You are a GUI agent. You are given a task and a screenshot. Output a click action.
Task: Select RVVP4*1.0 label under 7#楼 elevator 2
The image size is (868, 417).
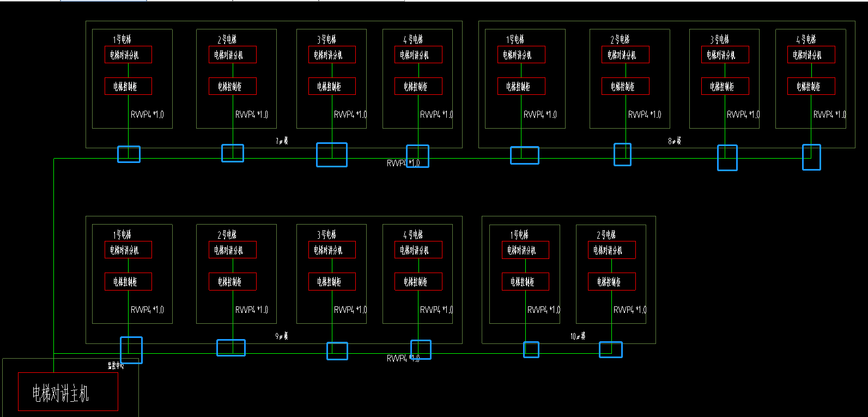[x=252, y=114]
